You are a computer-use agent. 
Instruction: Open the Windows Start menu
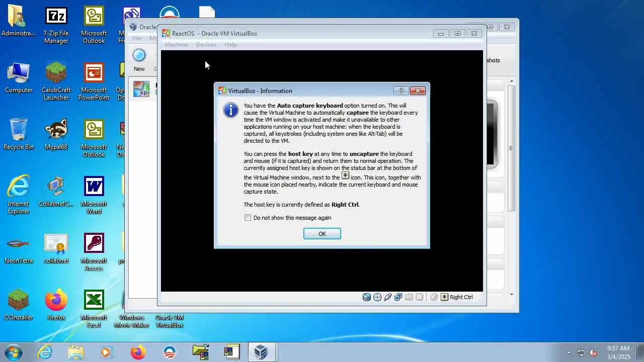point(13,352)
